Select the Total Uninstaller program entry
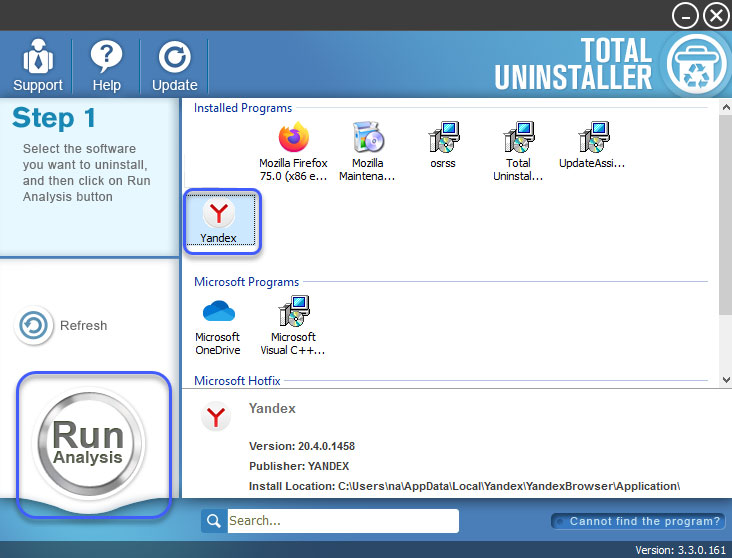Screen dimensions: 732x558 518,151
